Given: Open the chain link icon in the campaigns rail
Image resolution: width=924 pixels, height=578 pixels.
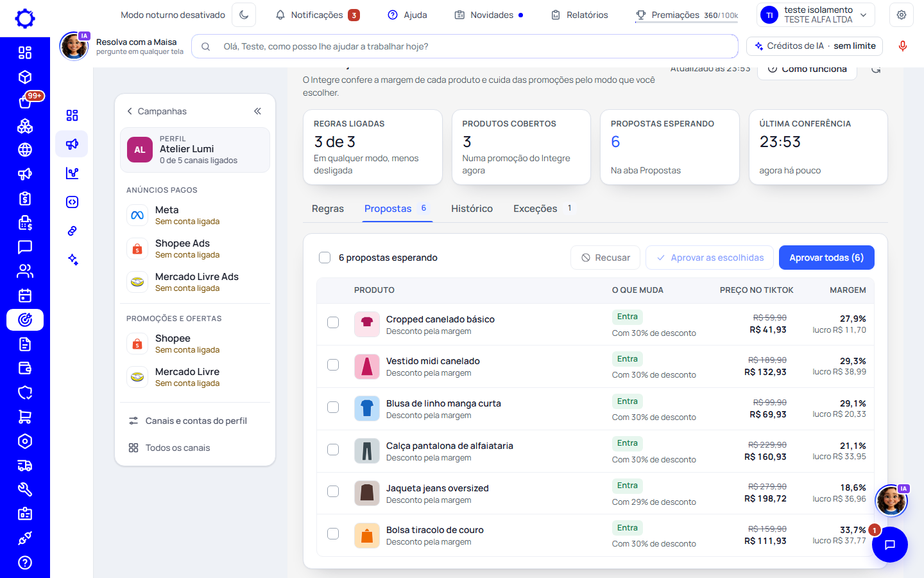Looking at the screenshot, I should [x=72, y=231].
